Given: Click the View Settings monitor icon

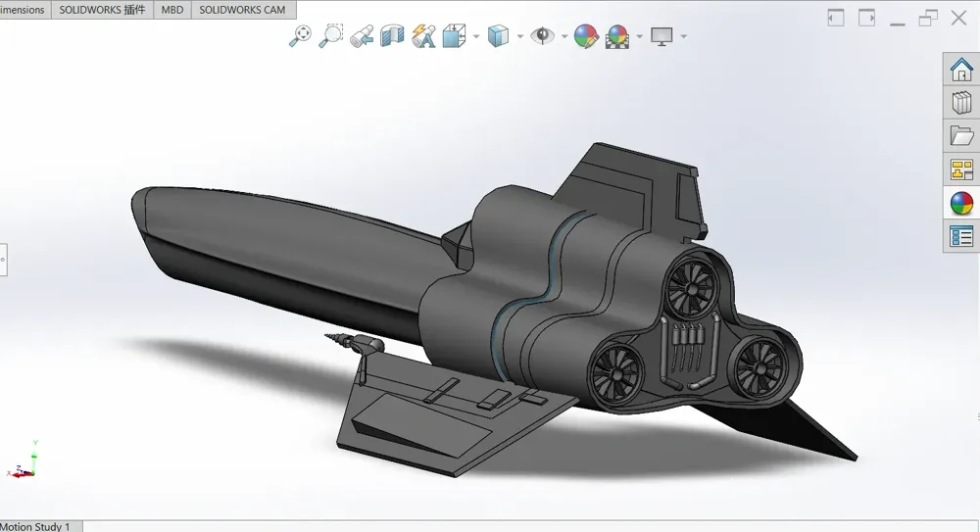Looking at the screenshot, I should [x=661, y=36].
